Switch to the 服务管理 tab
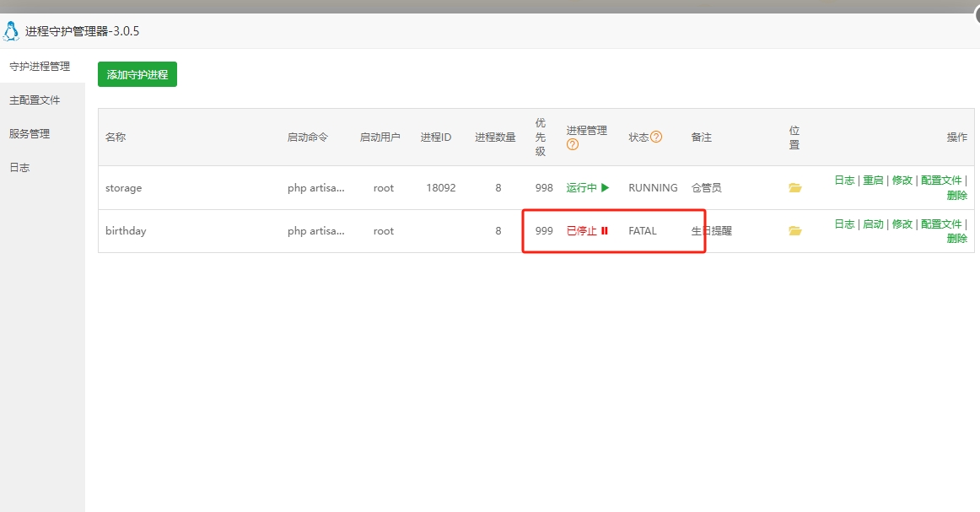This screenshot has width=980, height=512. tap(30, 134)
